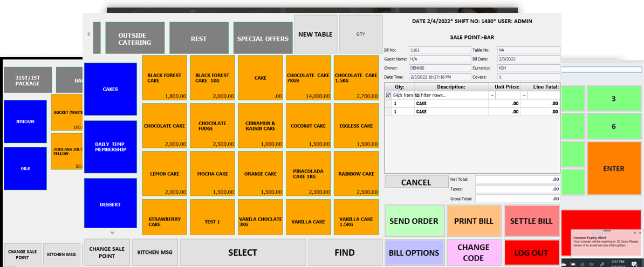The height and width of the screenshot is (267, 644).
Task: Open Unit Price filter operator dropdown
Action: (x=492, y=95)
